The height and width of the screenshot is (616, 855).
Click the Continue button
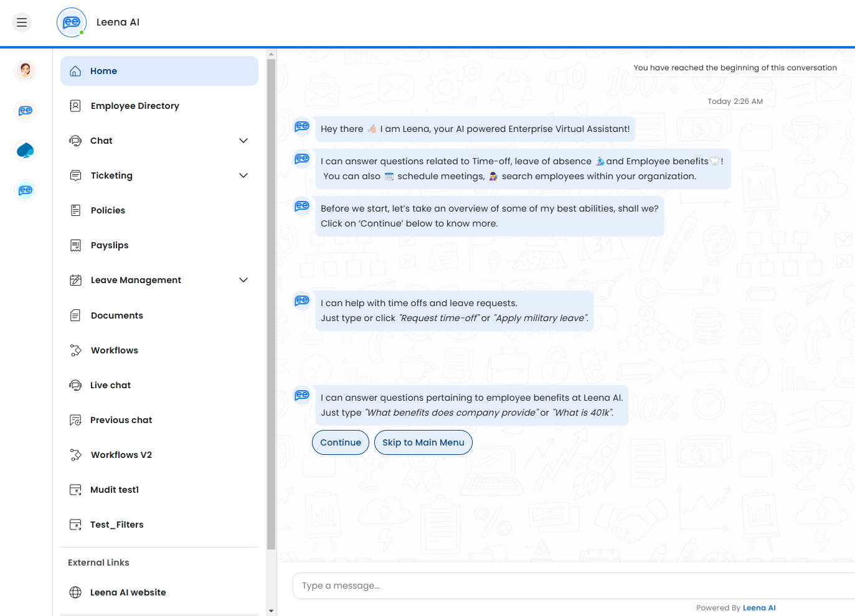coord(341,442)
